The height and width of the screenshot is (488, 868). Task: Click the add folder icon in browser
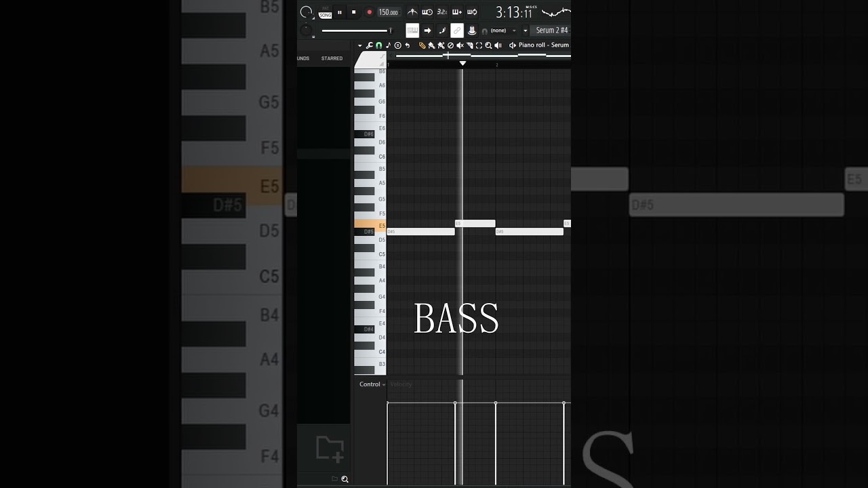[330, 449]
